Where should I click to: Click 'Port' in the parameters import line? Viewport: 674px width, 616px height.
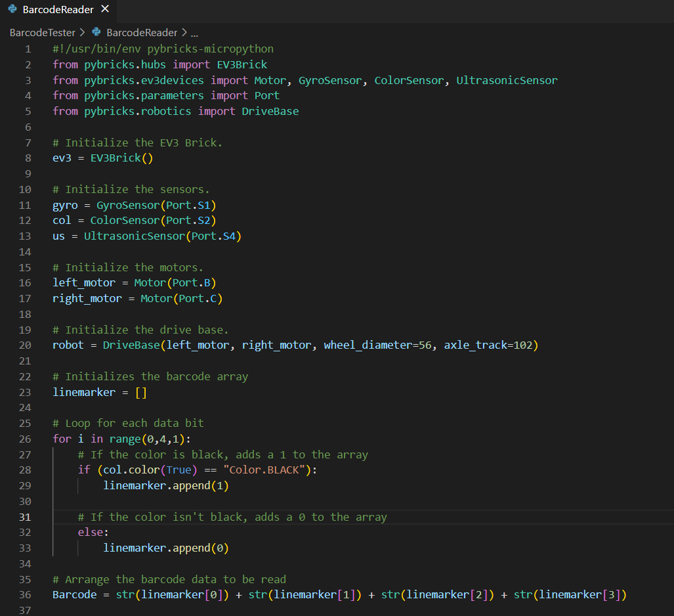coord(267,95)
